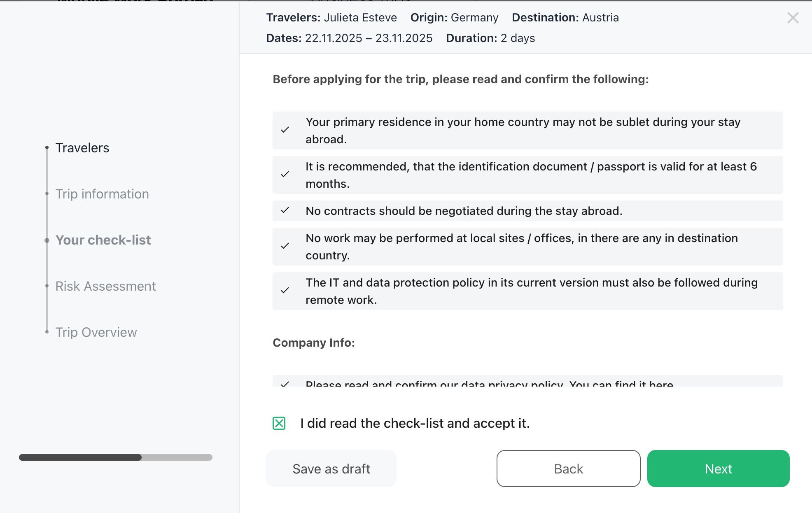This screenshot has width=812, height=513.
Task: Save the trip as draft
Action: click(x=331, y=469)
